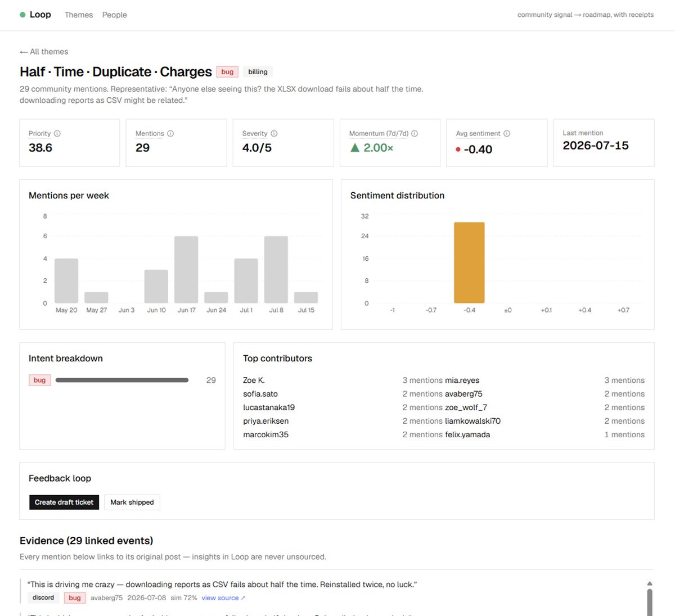Click the Jul 8 mentions bar
The image size is (675, 616).
(276, 270)
